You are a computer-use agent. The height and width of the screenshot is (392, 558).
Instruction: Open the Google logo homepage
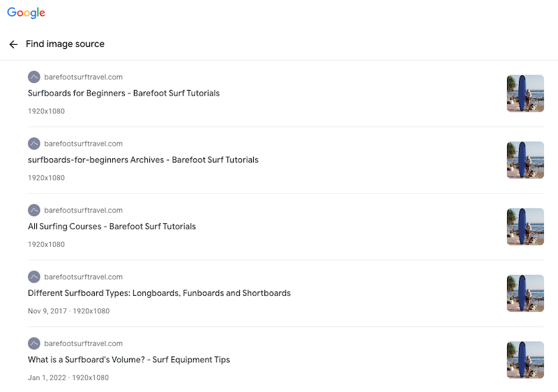point(27,13)
